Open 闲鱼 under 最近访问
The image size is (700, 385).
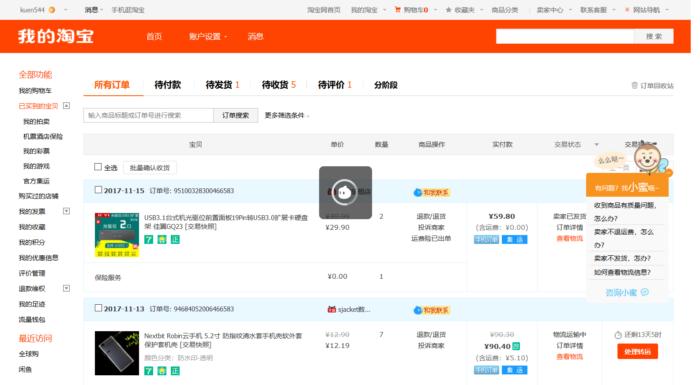coord(25,369)
